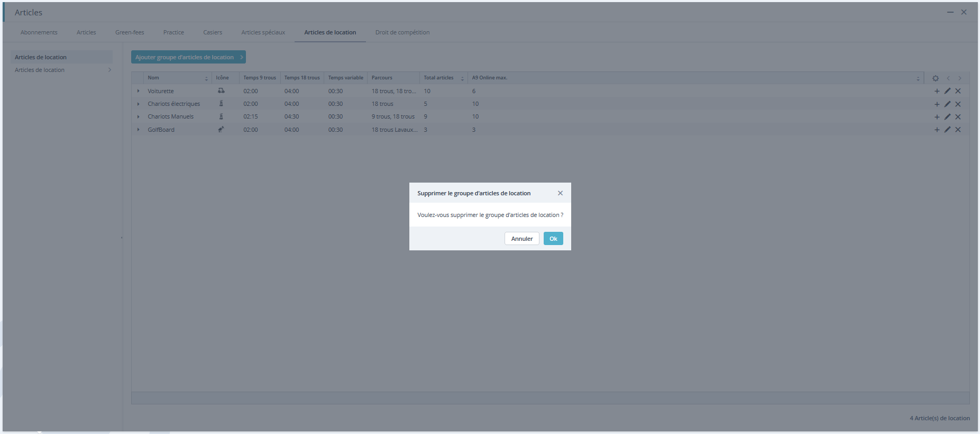The image size is (980, 434).
Task: Open the Droit de compétition tab
Action: pyautogui.click(x=402, y=32)
